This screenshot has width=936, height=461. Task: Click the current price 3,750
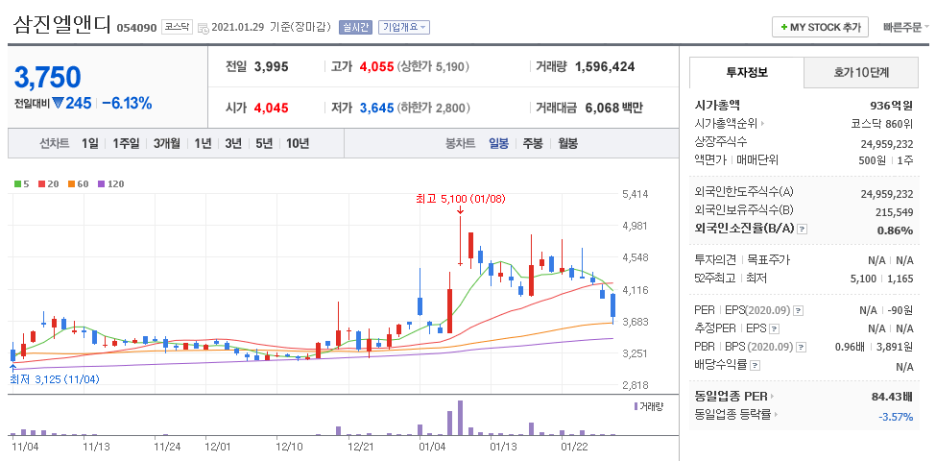47,78
